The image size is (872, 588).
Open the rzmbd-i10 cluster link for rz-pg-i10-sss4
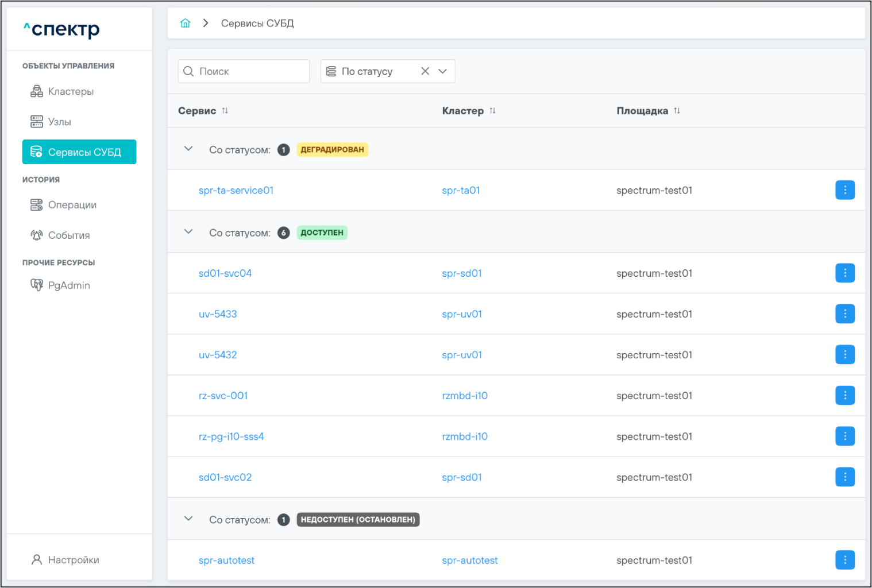[x=464, y=436]
